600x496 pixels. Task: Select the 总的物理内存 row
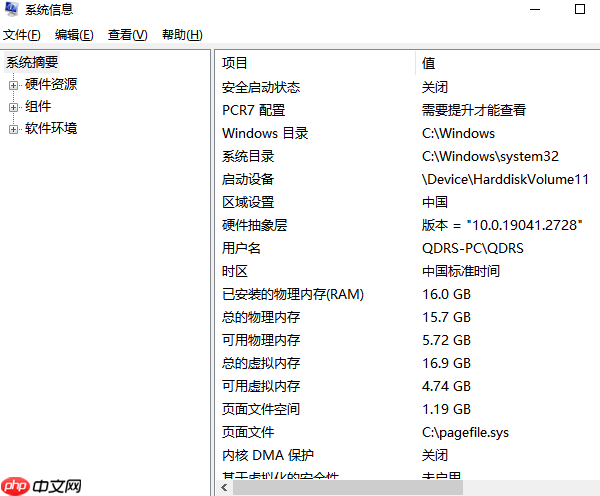[x=409, y=317]
